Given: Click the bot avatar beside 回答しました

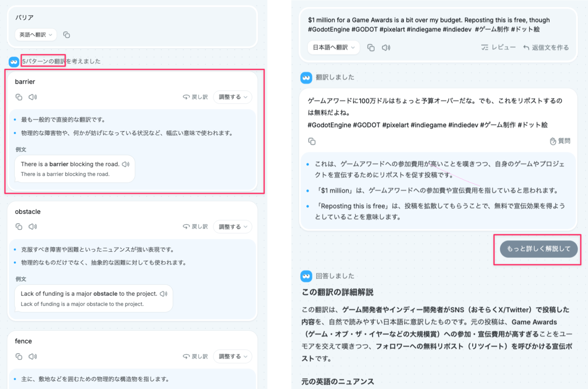Looking at the screenshot, I should pos(306,276).
